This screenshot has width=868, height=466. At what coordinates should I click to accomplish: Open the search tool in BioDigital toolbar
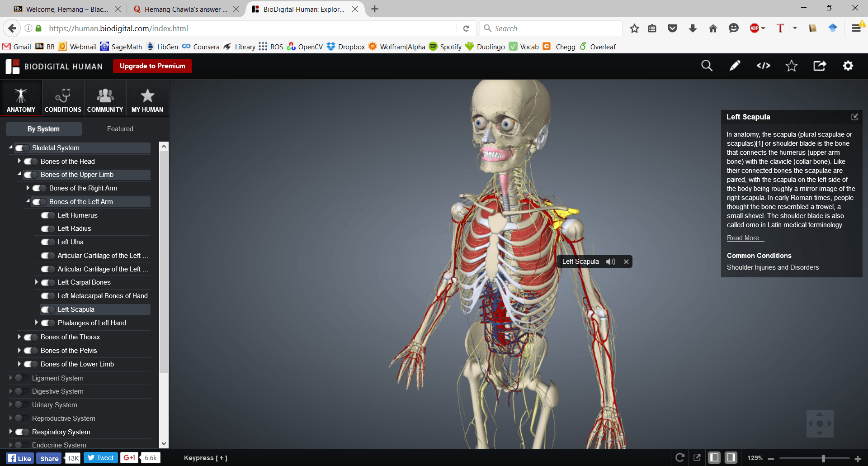707,66
